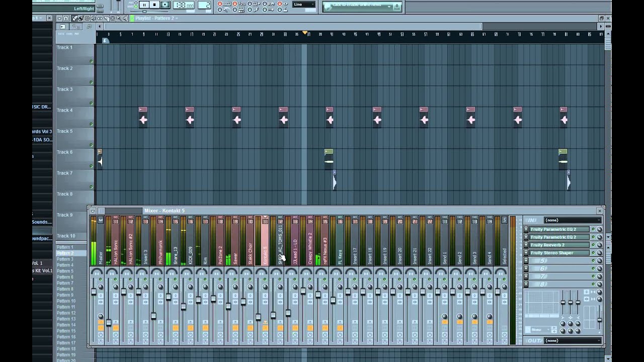Focus automation clips tab in playlist
Screen dimensions: 644x362
coord(76,27)
